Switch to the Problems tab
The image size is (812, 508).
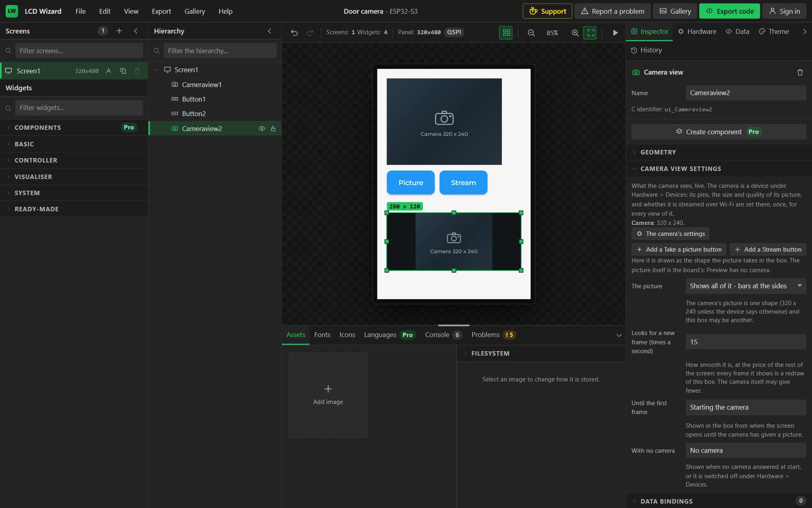493,335
